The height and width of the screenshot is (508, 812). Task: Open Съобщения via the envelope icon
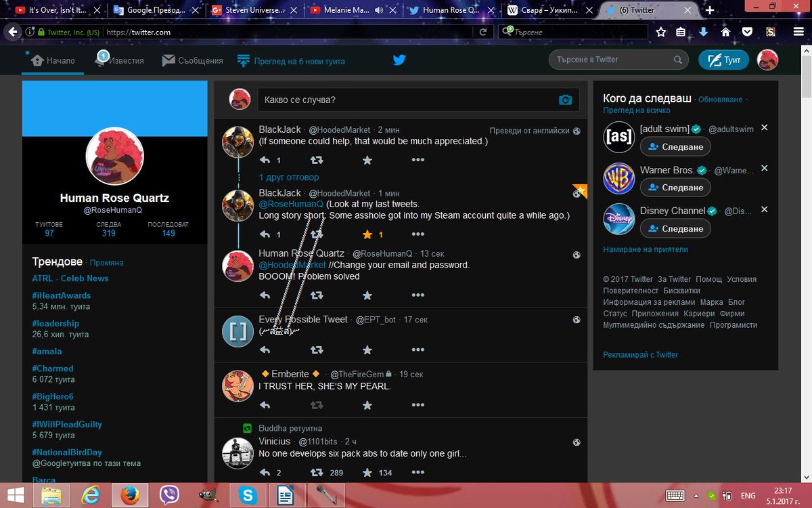pyautogui.click(x=167, y=60)
